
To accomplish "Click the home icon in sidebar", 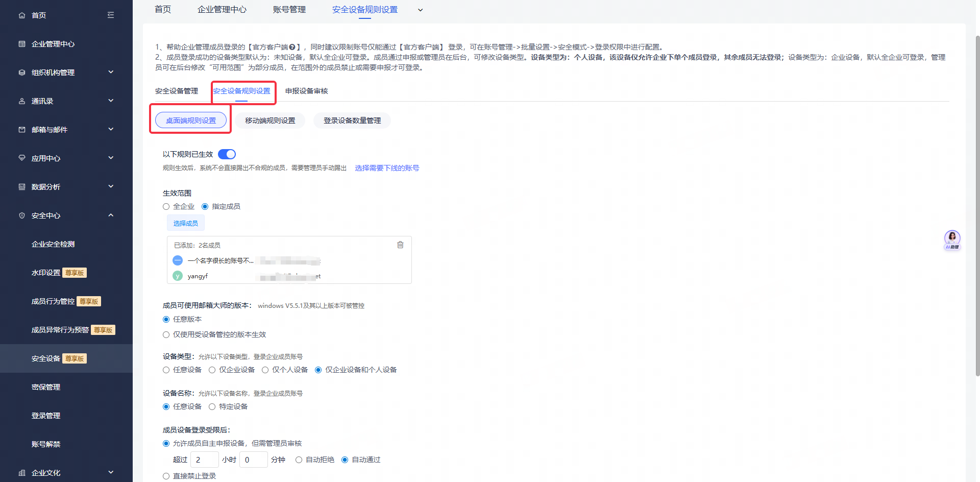I will 22,15.
